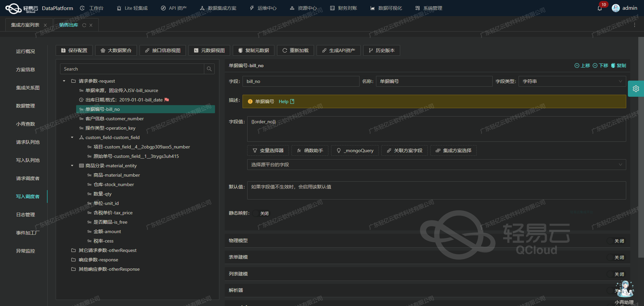Close the 销售出库 tab

[91, 25]
